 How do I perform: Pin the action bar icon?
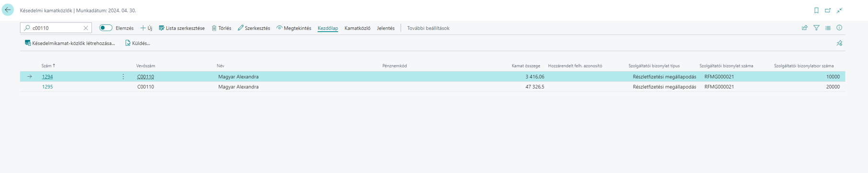click(839, 43)
